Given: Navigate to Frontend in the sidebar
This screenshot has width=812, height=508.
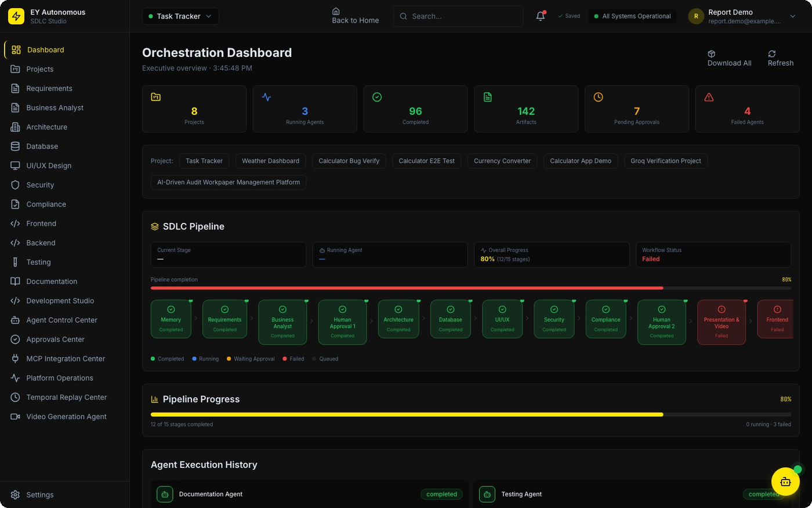Looking at the screenshot, I should click(65, 224).
